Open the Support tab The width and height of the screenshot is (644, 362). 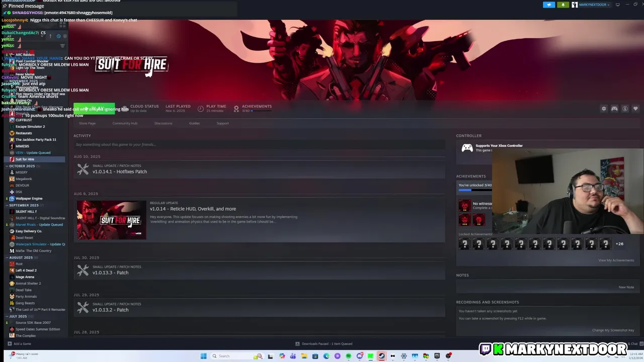pos(222,123)
